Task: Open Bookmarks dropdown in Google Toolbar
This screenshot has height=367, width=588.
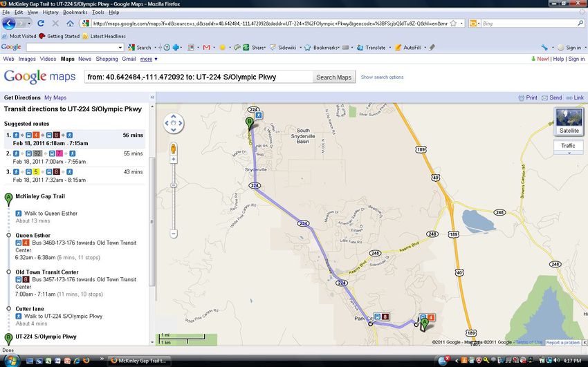Action: 339,48
